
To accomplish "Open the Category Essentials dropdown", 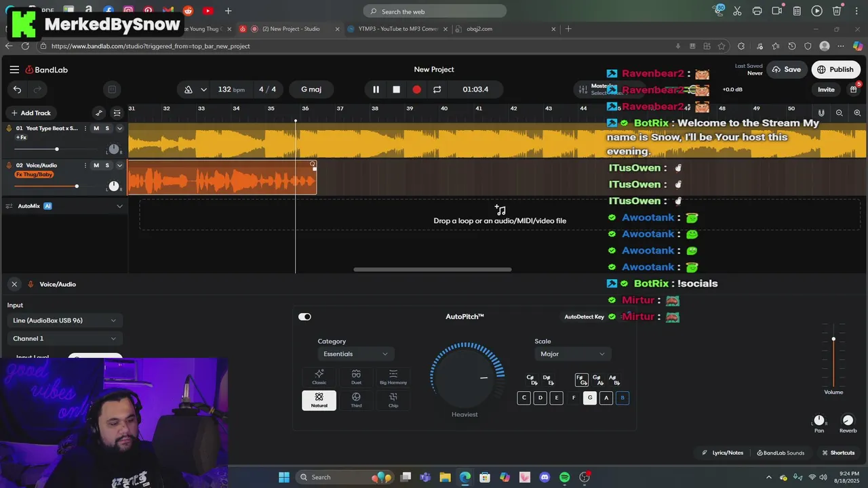I will [355, 354].
